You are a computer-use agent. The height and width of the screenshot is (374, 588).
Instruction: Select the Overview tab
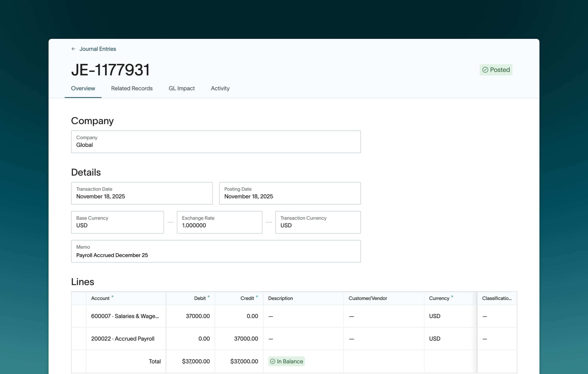coord(83,89)
